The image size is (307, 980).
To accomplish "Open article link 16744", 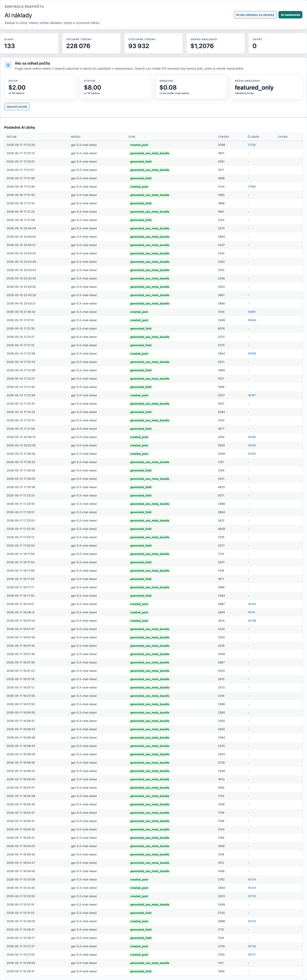I will coord(251,604).
